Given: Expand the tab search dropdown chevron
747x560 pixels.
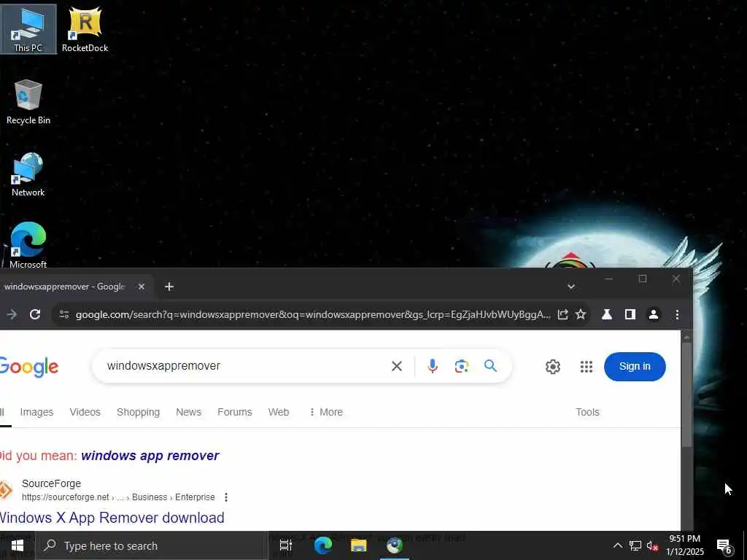Looking at the screenshot, I should [571, 287].
